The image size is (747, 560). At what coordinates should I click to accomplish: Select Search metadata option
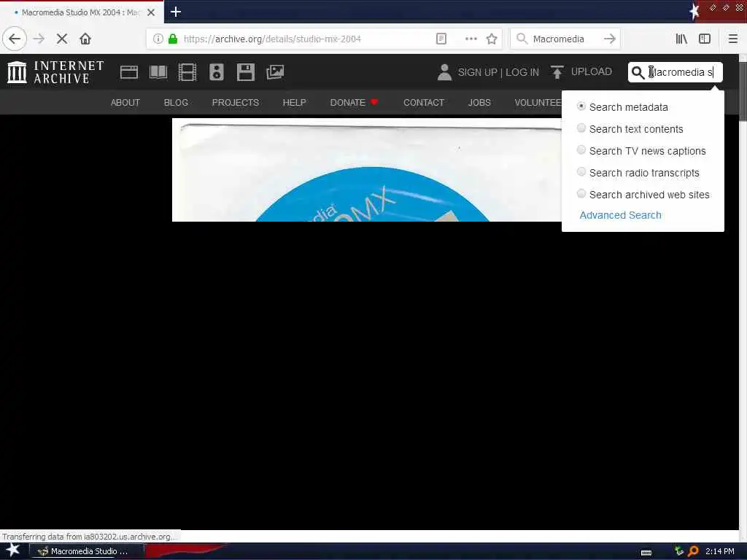pyautogui.click(x=622, y=107)
